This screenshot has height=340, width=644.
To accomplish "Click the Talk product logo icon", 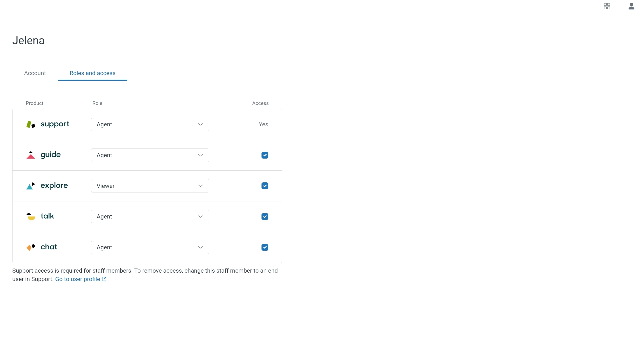I will point(31,216).
